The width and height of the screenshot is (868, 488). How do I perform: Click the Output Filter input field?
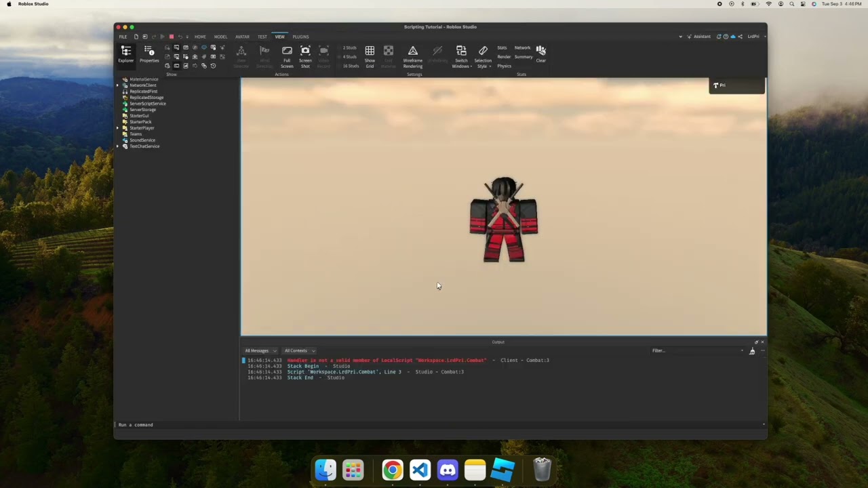click(698, 351)
